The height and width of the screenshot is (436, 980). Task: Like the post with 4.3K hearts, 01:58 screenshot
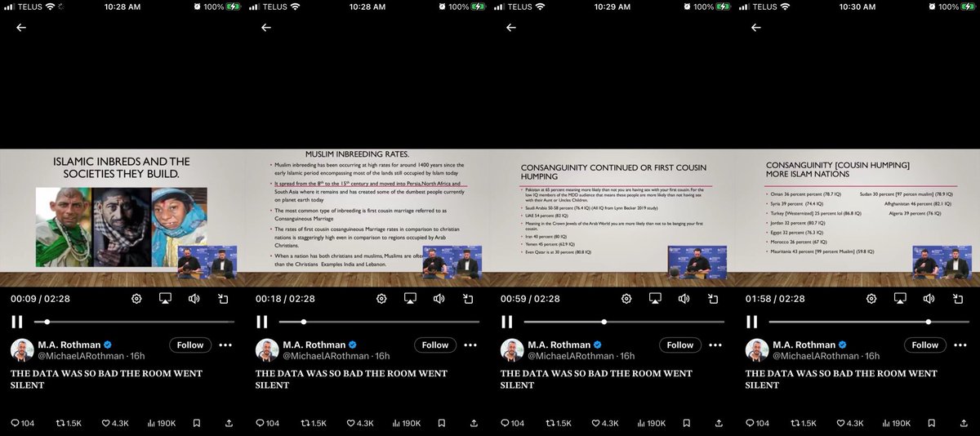[850, 423]
